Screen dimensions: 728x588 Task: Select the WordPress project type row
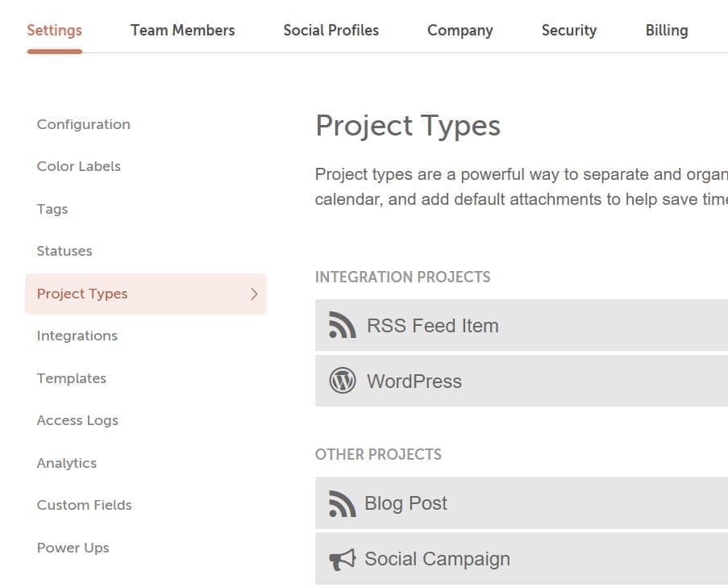522,381
